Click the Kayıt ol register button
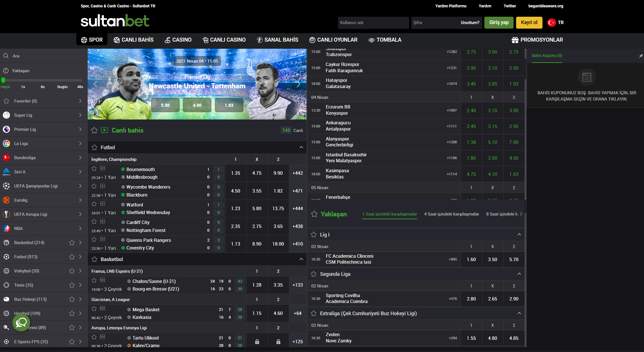The image size is (644, 352). (x=529, y=22)
